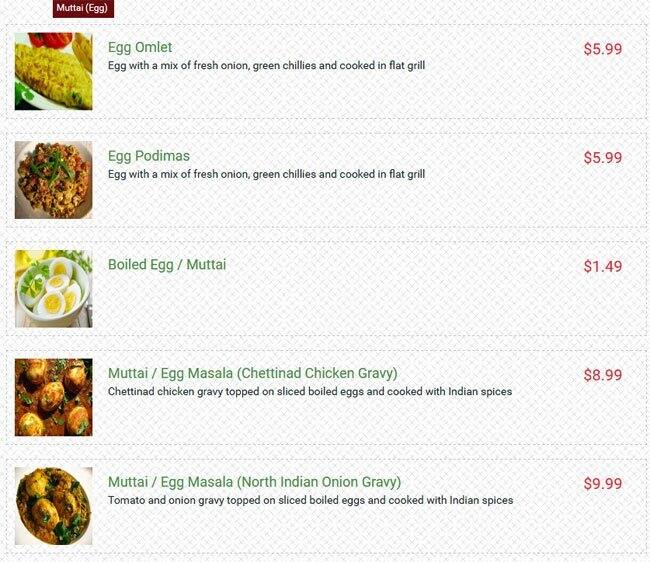This screenshot has width=650, height=562.
Task: View the Boiled Egg photo
Action: pyautogui.click(x=53, y=288)
